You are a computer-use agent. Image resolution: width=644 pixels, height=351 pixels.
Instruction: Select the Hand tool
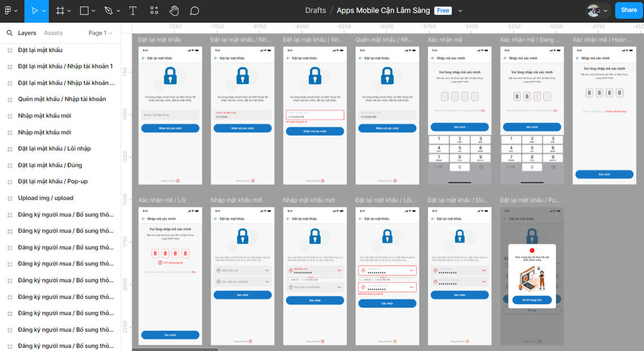174,10
